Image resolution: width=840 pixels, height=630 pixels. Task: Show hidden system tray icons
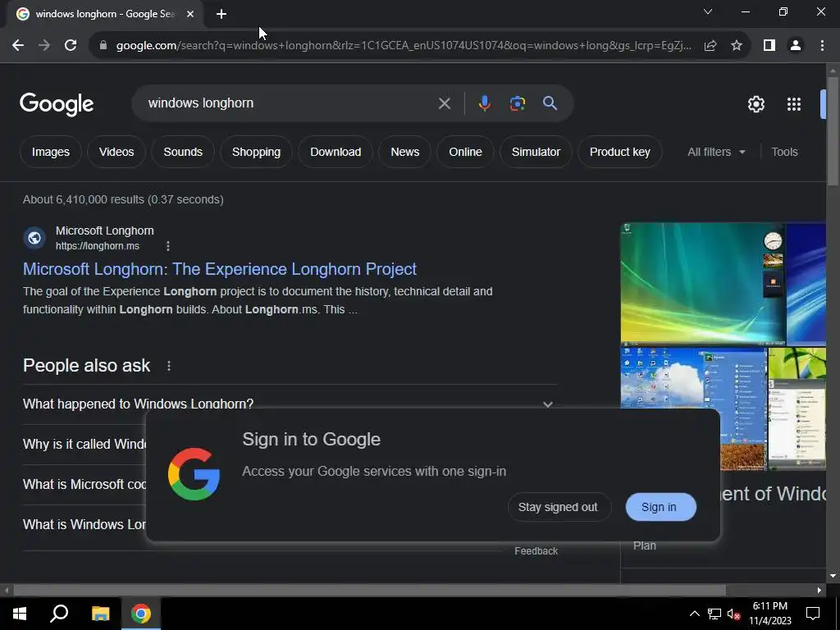pyautogui.click(x=694, y=614)
